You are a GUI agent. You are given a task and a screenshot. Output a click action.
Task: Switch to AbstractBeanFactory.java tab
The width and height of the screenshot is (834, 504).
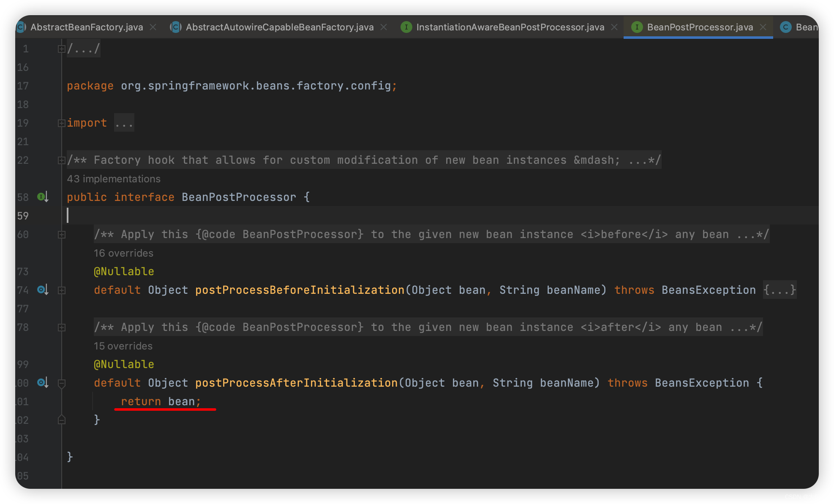coord(87,27)
